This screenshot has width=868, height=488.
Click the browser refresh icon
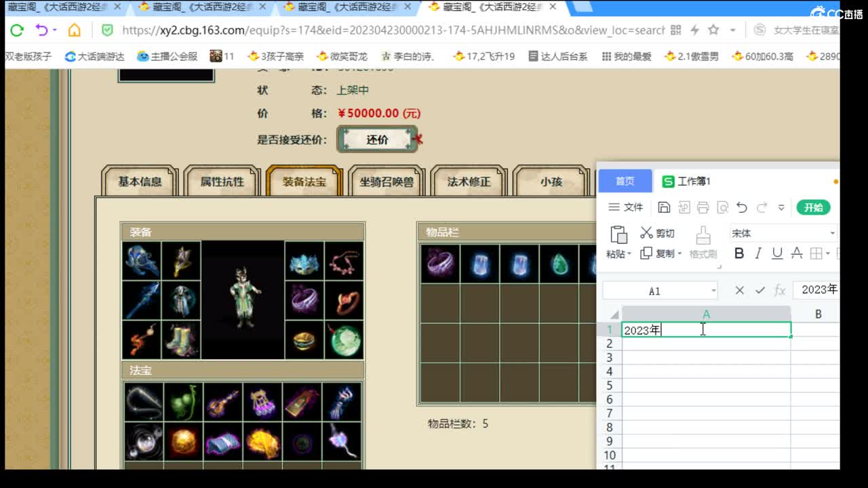pos(17,30)
